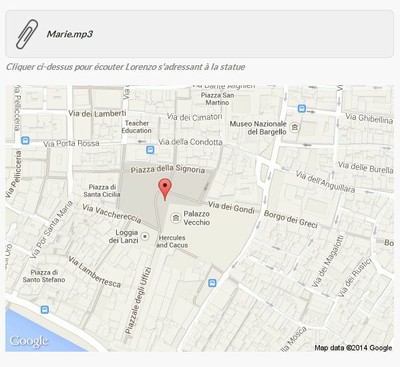Click the Piazza San Martino label

[x=217, y=99]
